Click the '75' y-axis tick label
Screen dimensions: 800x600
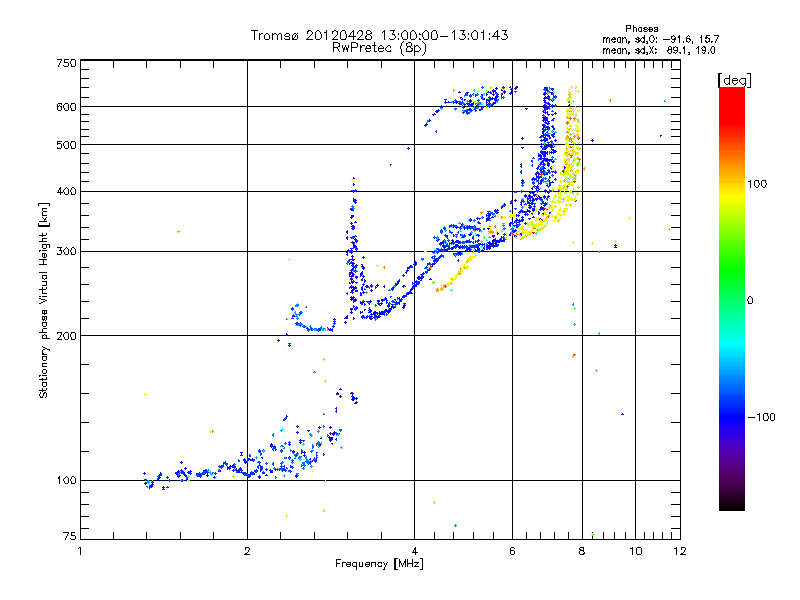point(70,536)
